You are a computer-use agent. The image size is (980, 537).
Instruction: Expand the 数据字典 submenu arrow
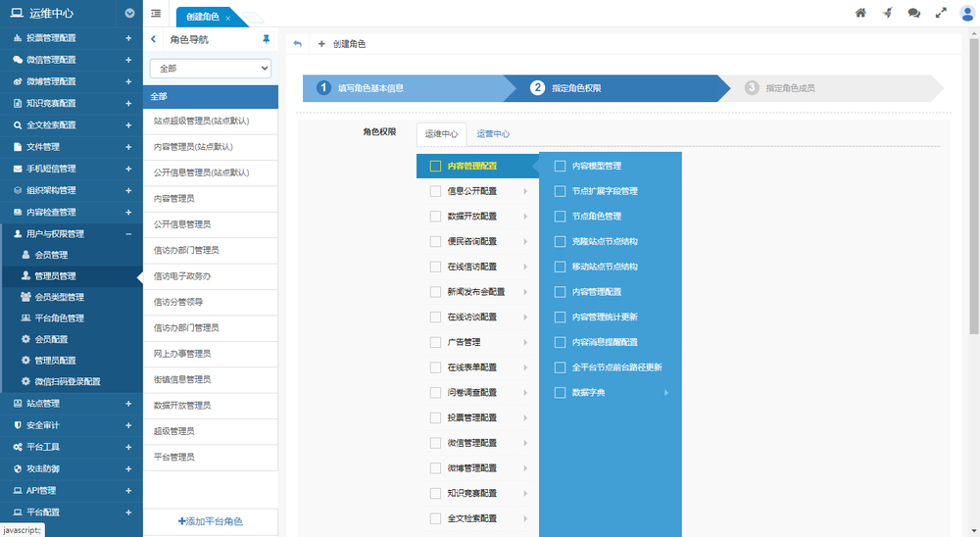pyautogui.click(x=666, y=393)
